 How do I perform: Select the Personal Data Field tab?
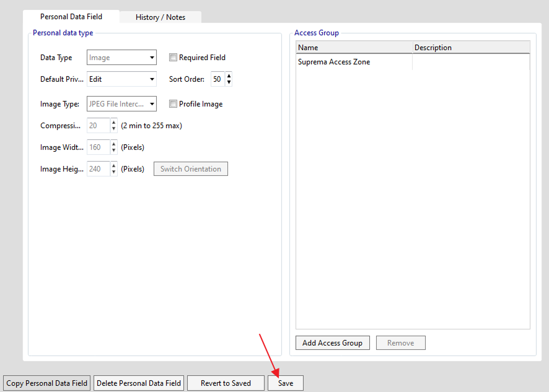pos(71,17)
